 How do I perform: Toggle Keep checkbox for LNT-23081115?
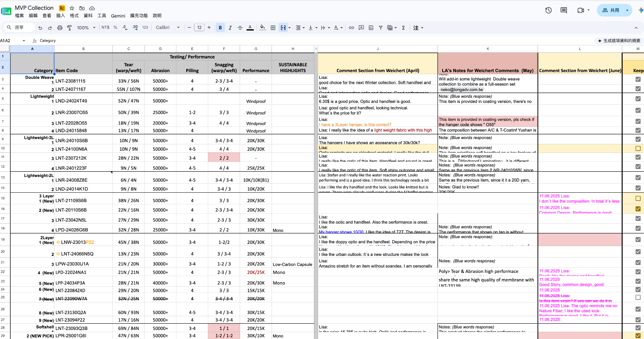point(638,79)
